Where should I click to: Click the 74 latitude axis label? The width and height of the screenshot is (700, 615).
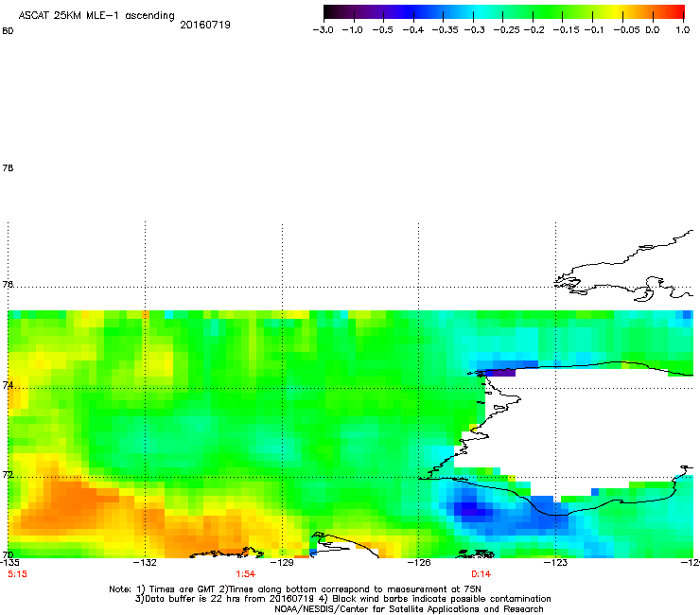coord(8,385)
